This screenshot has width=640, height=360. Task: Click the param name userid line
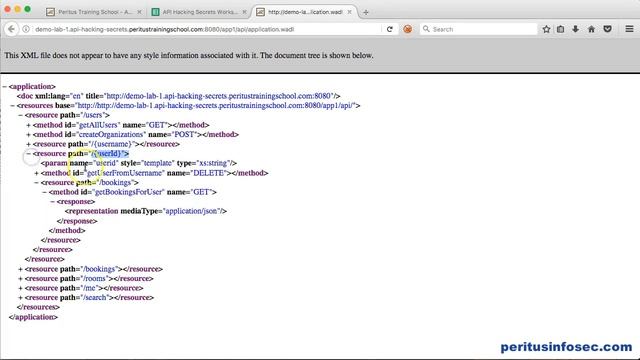pos(139,163)
